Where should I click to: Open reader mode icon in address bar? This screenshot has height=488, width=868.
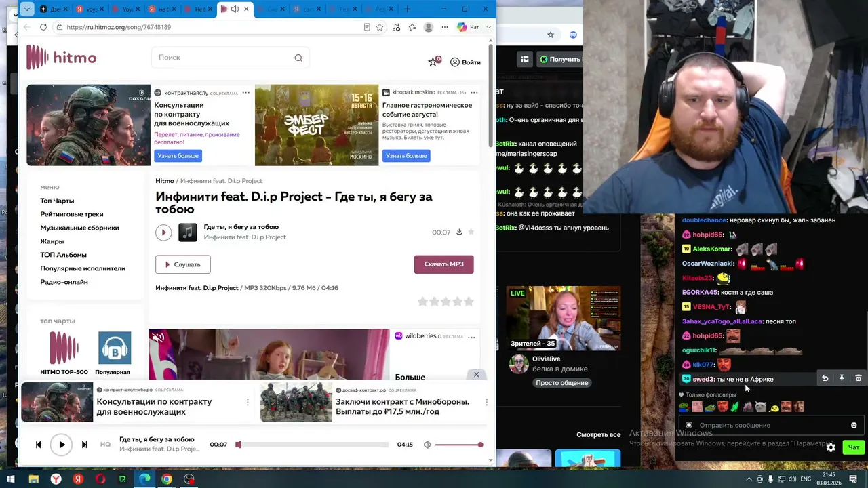tap(367, 27)
